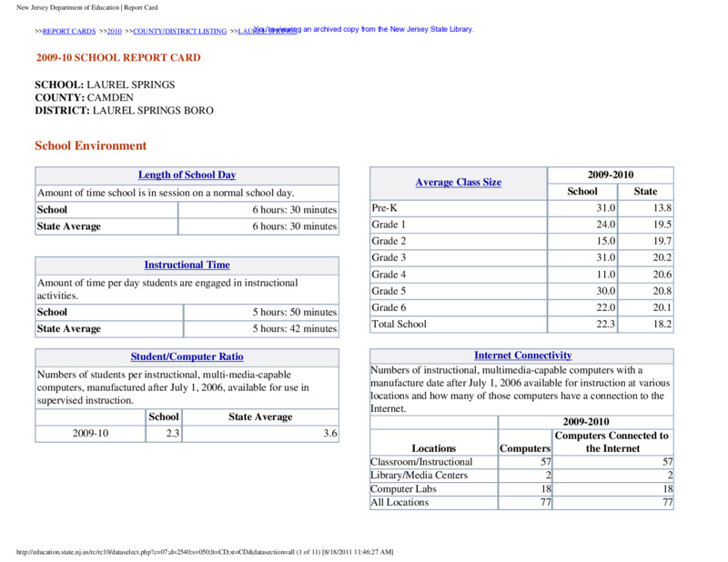Image resolution: width=728 pixels, height=562 pixels.
Task: Click the 'Total School' row label
Action: [x=399, y=325]
